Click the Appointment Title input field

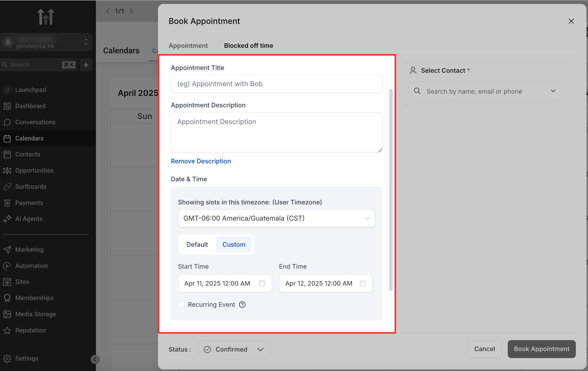[276, 84]
